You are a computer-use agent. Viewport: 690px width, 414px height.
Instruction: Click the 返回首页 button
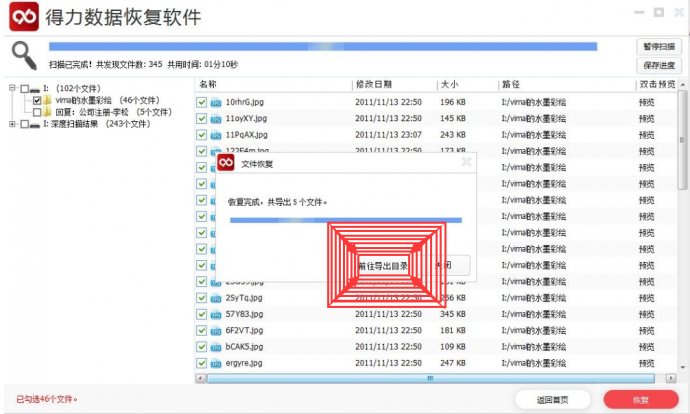pyautogui.click(x=552, y=399)
